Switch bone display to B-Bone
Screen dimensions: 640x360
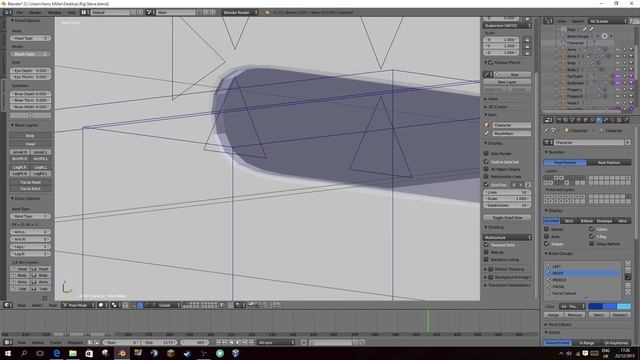coord(586,221)
